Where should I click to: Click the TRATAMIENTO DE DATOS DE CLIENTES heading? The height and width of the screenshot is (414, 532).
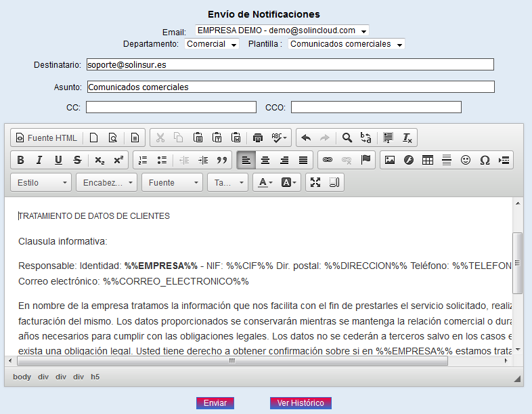coord(94,216)
